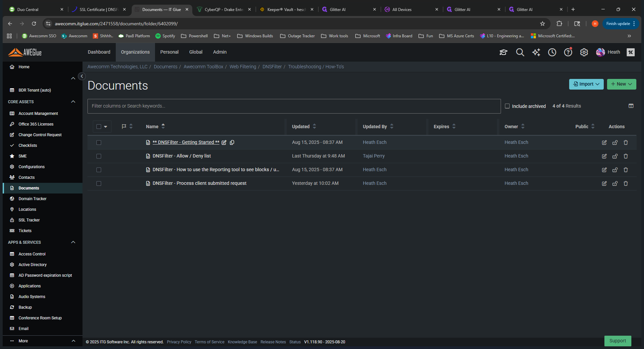Sort by Updated By column
Viewport: 644px width, 349px height.
[x=378, y=127]
